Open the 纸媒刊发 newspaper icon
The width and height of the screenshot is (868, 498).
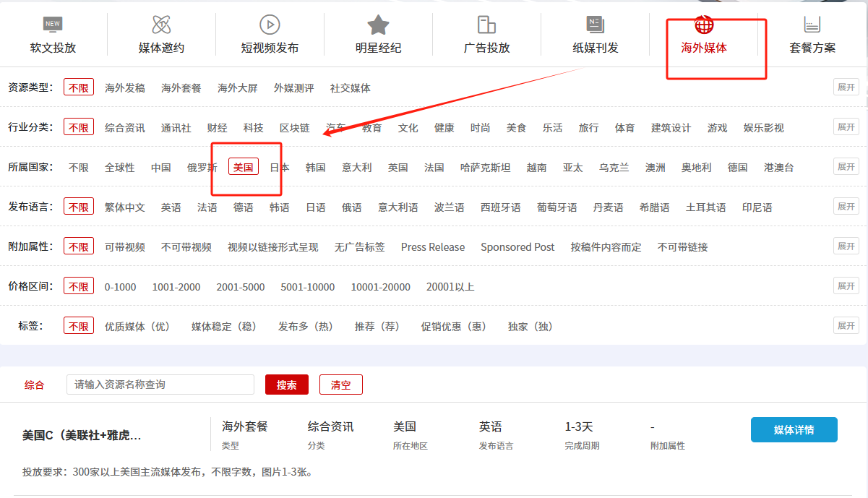click(x=596, y=25)
